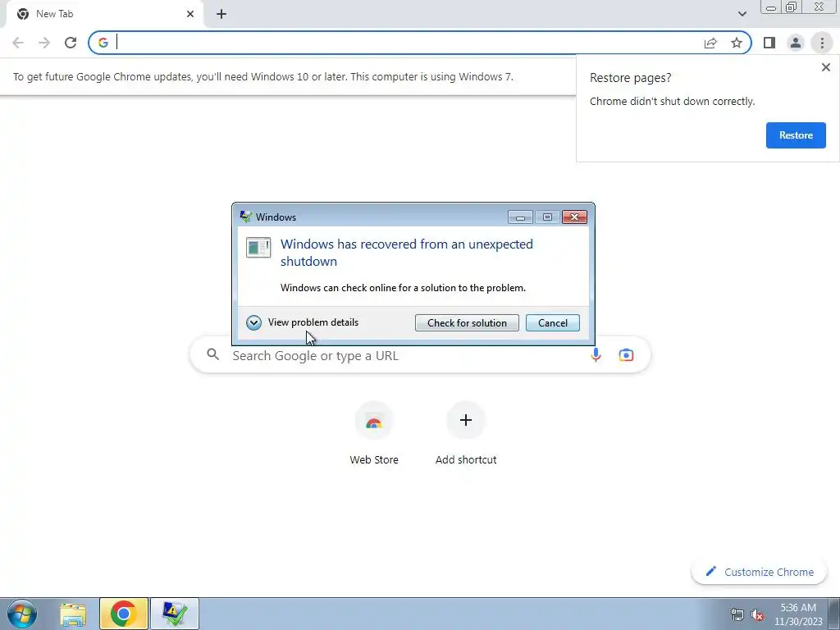This screenshot has height=630, width=840.
Task: Minimize the Windows recovery dialog
Action: tap(519, 217)
